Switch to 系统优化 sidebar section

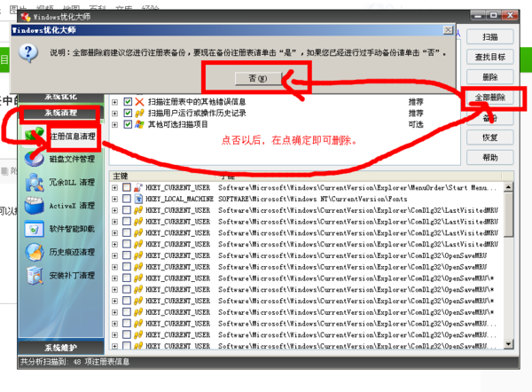click(60, 98)
